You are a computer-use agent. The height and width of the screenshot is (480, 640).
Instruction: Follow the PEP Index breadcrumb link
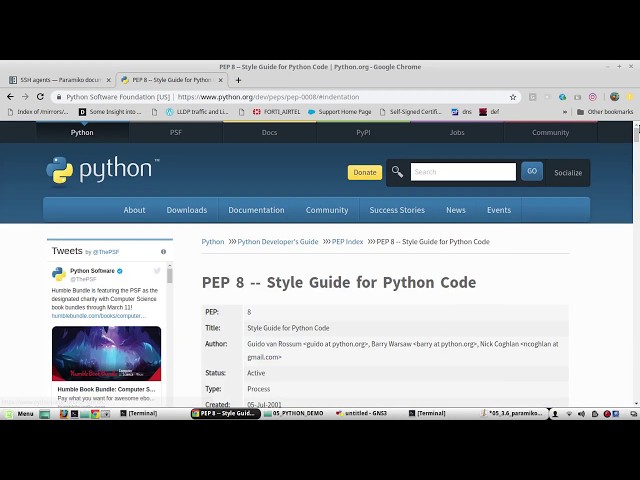click(347, 242)
